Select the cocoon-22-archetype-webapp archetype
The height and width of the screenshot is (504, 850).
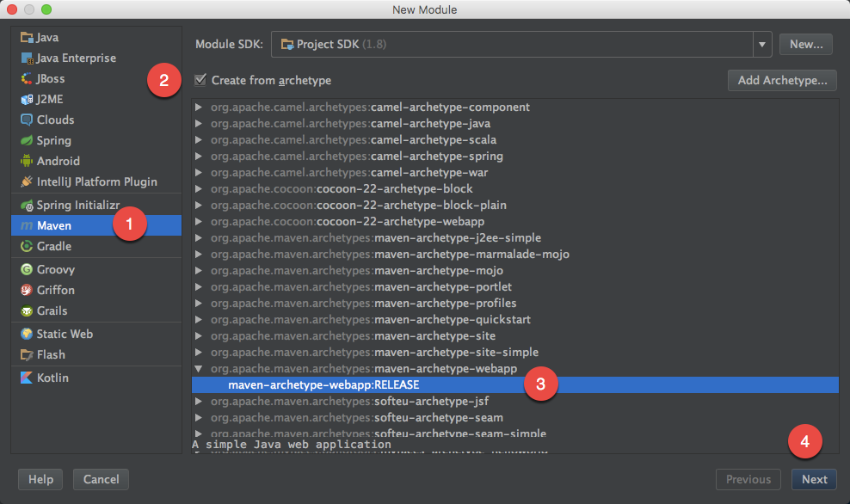click(x=515, y=222)
